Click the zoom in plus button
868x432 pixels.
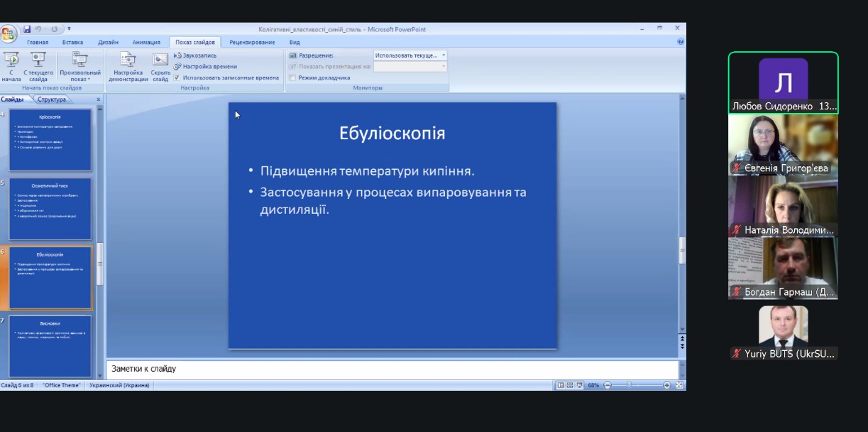click(666, 385)
